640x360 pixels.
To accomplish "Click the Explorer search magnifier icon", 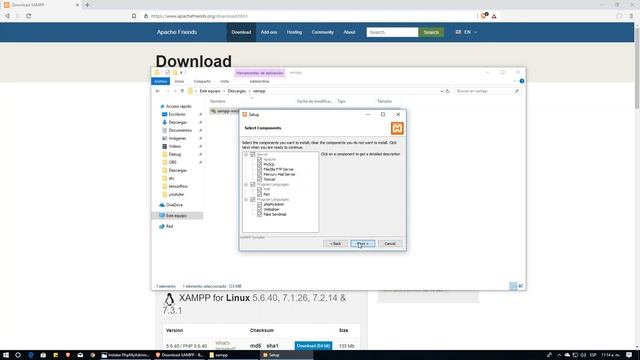I will pyautogui.click(x=517, y=91).
